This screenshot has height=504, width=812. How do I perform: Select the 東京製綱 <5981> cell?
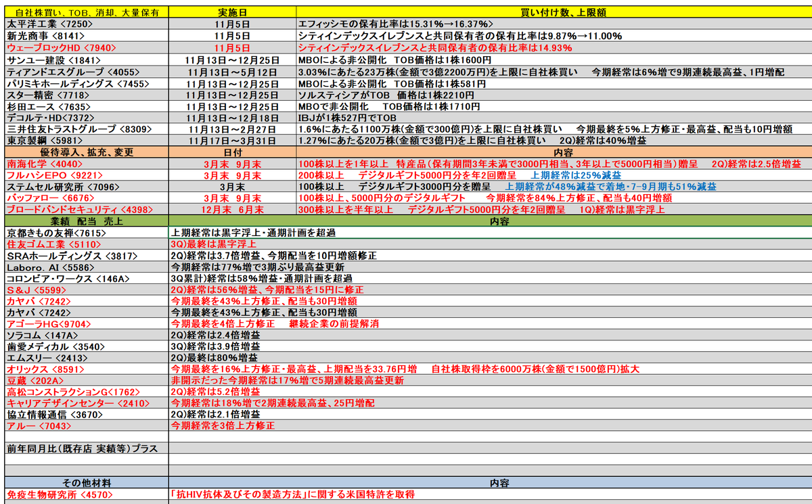[x=86, y=141]
